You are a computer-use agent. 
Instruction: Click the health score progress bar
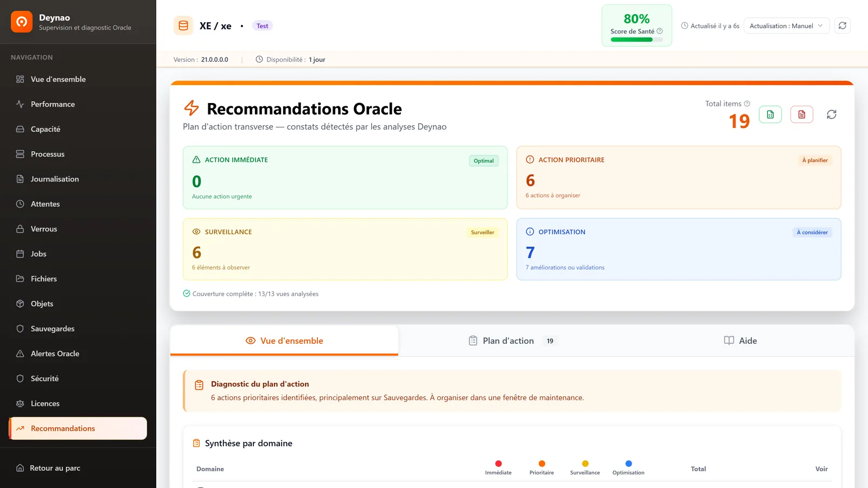coord(636,40)
